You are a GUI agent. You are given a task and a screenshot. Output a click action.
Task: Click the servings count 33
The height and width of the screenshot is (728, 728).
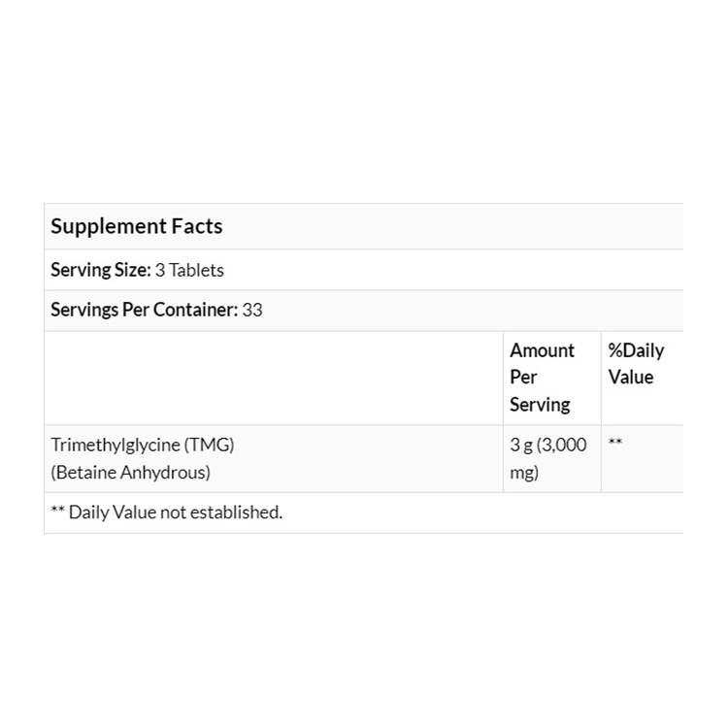(x=252, y=311)
